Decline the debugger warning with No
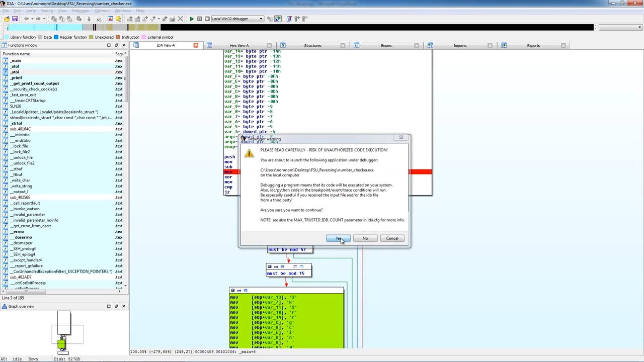The width and height of the screenshot is (644, 362). 365,238
